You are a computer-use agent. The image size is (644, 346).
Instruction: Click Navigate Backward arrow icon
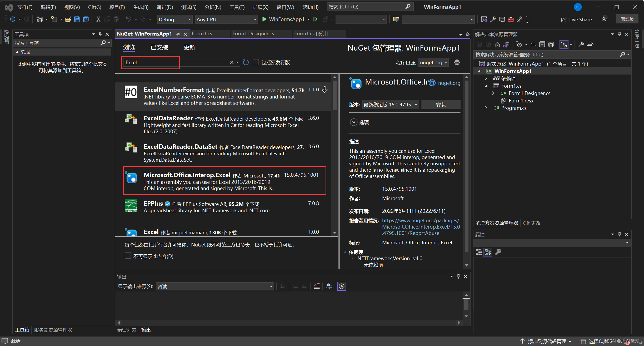[13, 19]
